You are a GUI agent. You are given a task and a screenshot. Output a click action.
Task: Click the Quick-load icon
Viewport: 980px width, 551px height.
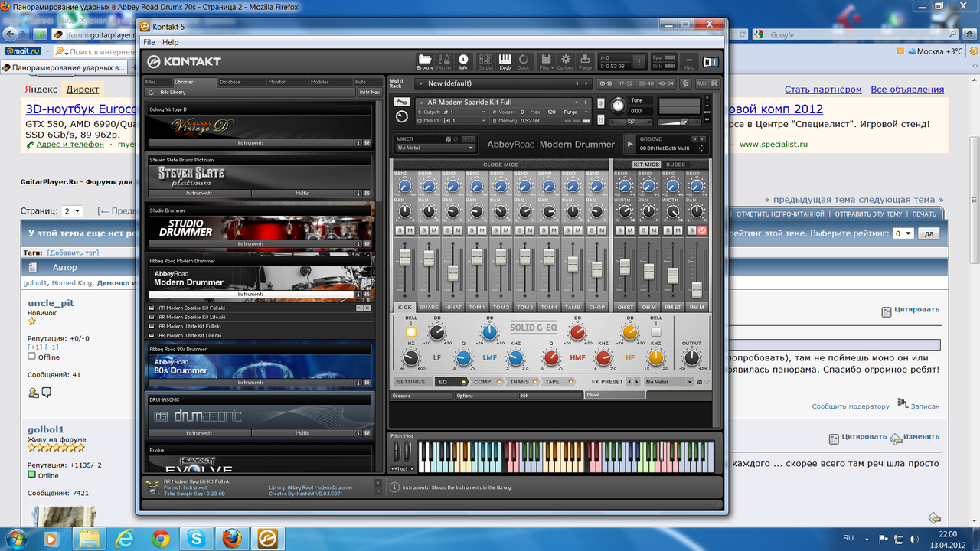[524, 61]
